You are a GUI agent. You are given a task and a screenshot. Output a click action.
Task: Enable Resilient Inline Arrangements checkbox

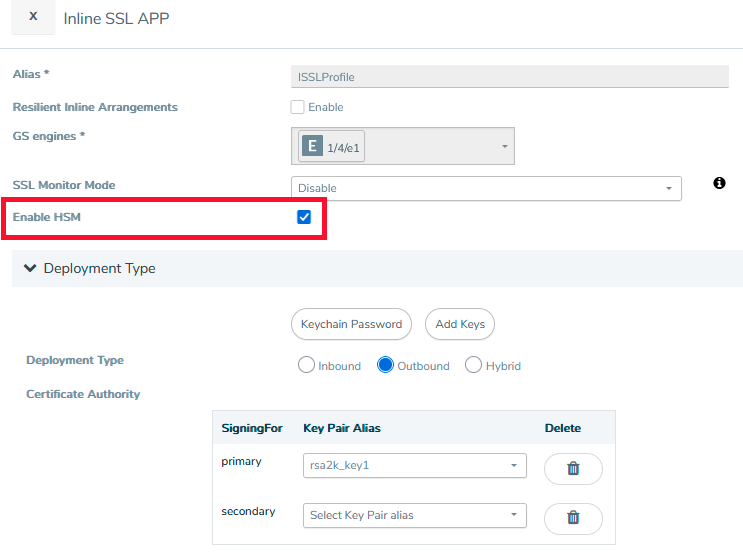tap(297, 107)
